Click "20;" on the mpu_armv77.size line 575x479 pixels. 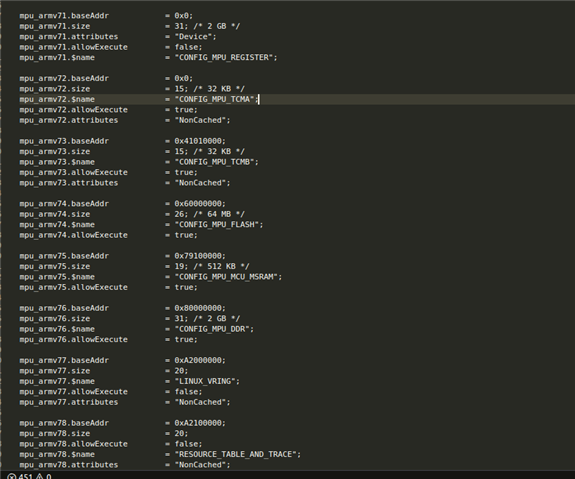coord(182,371)
